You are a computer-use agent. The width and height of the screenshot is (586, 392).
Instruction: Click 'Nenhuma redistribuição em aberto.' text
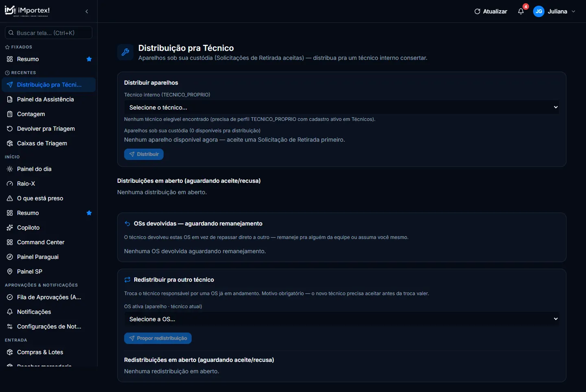[172, 371]
